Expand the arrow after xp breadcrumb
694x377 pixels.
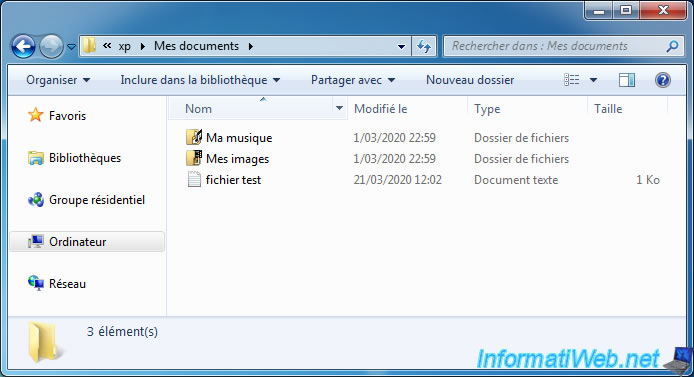(143, 46)
